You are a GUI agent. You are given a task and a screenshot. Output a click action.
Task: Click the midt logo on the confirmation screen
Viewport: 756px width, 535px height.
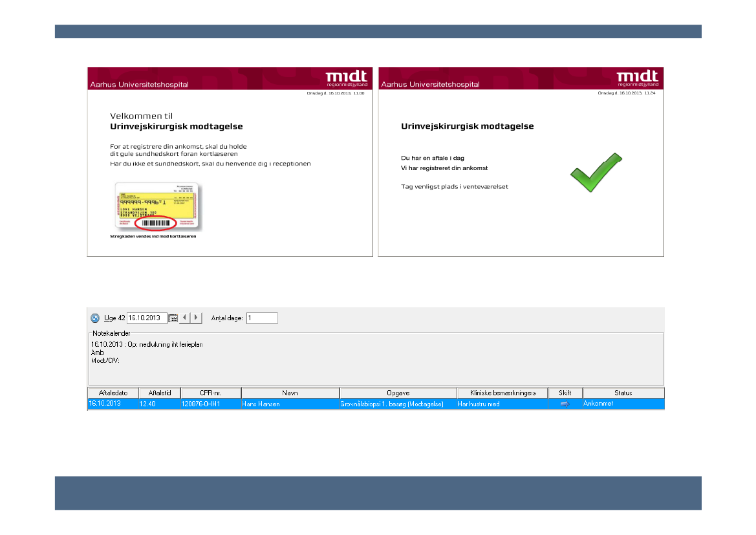pyautogui.click(x=637, y=78)
